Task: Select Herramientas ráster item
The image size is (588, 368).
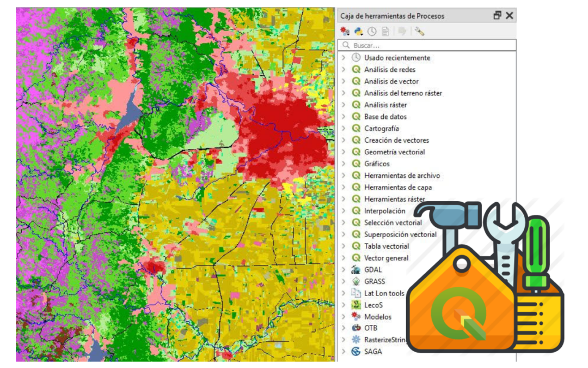Action: click(395, 199)
